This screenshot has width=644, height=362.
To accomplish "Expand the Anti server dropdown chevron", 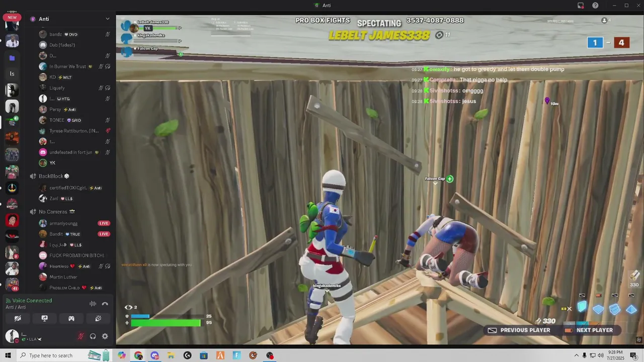I will click(107, 19).
